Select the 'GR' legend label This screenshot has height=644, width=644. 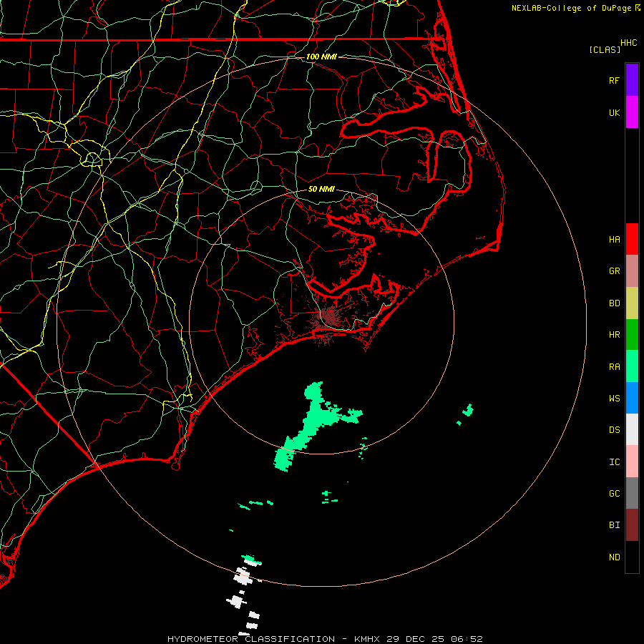pyautogui.click(x=614, y=271)
